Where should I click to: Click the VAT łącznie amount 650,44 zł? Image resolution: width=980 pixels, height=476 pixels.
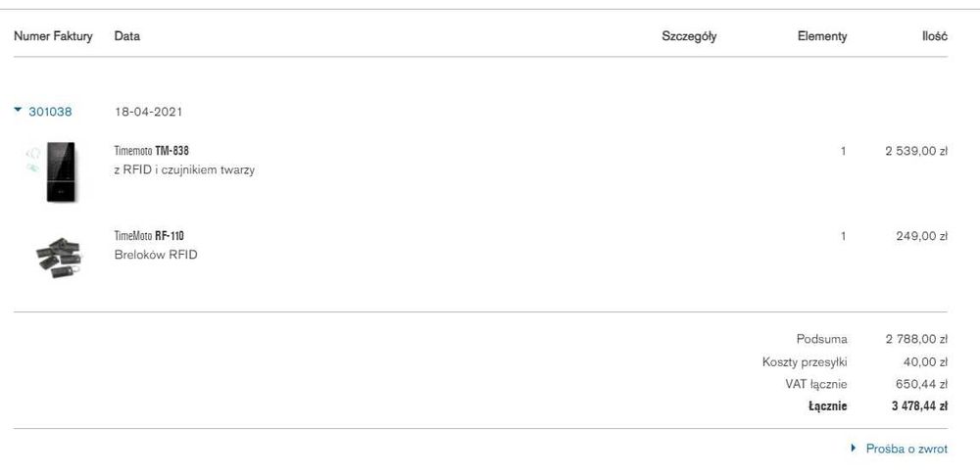(x=921, y=384)
